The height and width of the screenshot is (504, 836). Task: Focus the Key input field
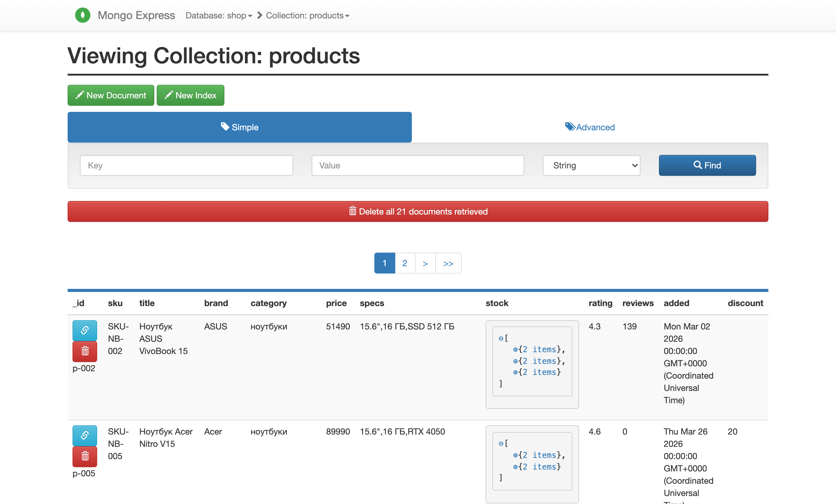[x=187, y=166]
